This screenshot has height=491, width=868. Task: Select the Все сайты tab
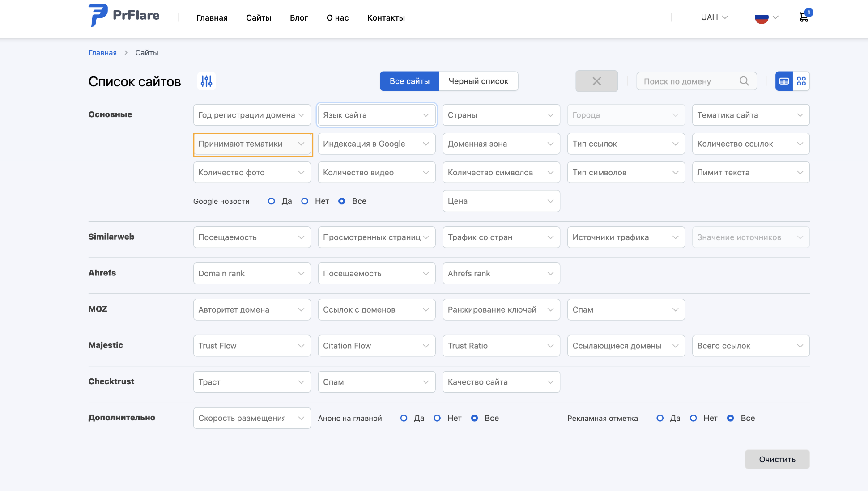pos(409,81)
